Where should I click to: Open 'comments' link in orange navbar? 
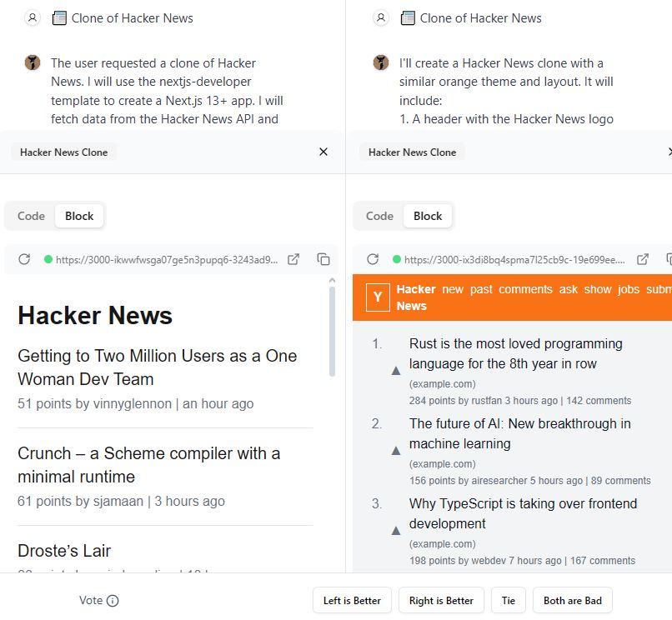(525, 289)
